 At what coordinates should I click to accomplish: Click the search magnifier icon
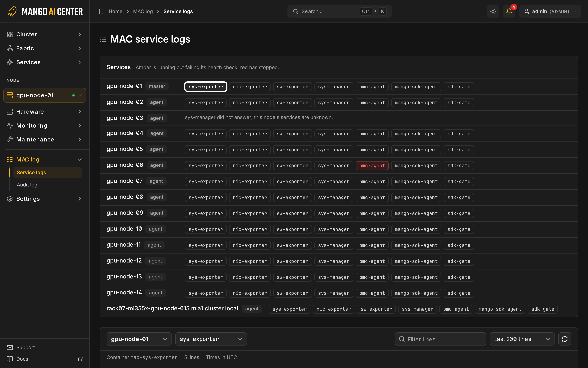click(295, 11)
